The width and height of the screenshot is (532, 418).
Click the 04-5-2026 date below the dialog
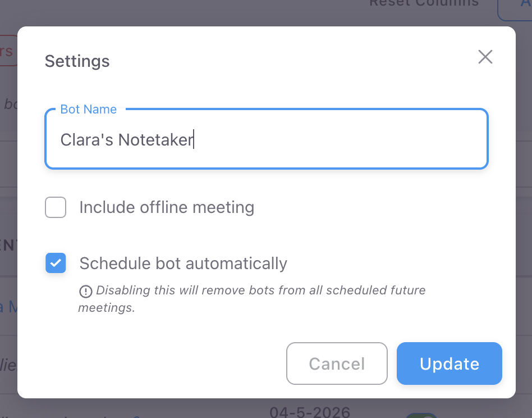point(309,412)
